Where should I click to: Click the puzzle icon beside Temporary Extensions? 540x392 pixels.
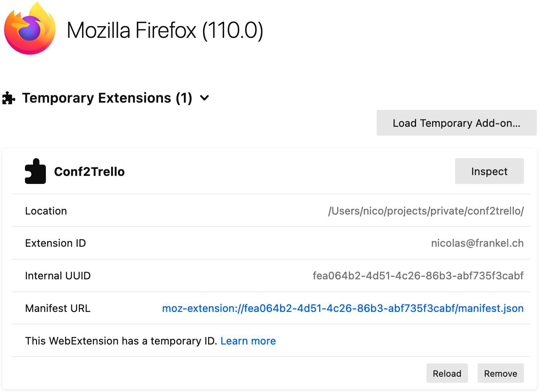8,98
